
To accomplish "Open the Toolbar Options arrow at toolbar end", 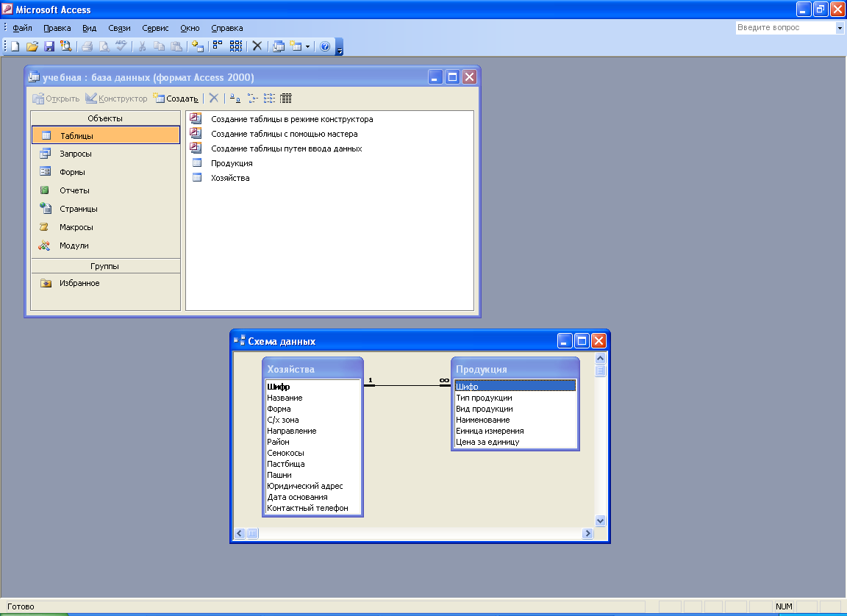I will click(339, 49).
